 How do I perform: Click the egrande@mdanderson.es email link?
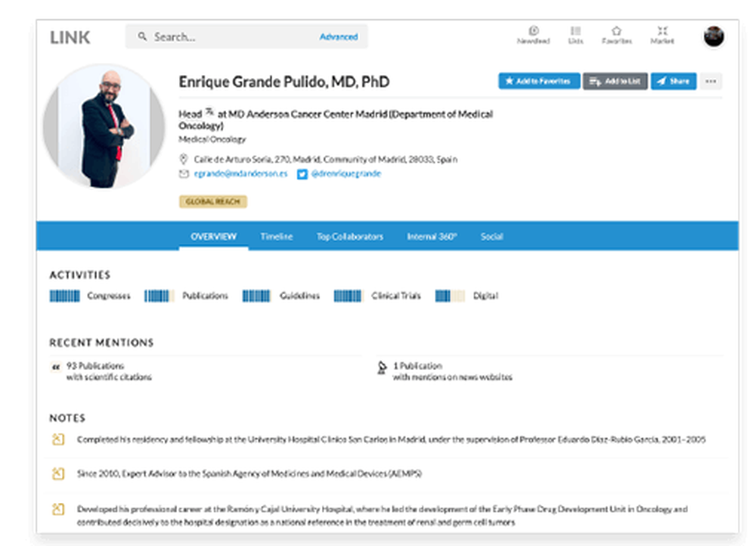click(240, 174)
